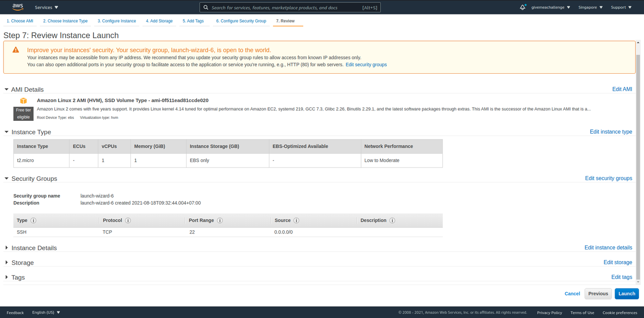Go to step 4. Add Storage
This screenshot has height=318, width=644.
pyautogui.click(x=159, y=21)
